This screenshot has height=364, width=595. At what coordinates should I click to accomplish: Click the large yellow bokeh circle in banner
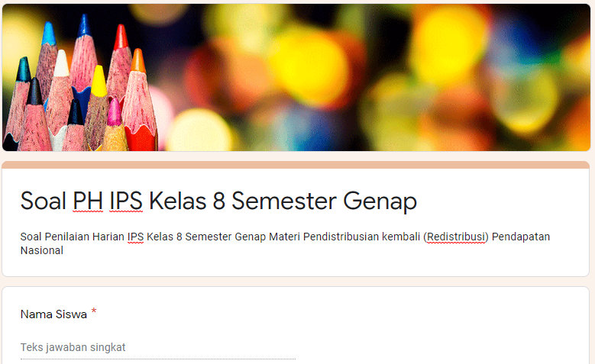(449, 43)
